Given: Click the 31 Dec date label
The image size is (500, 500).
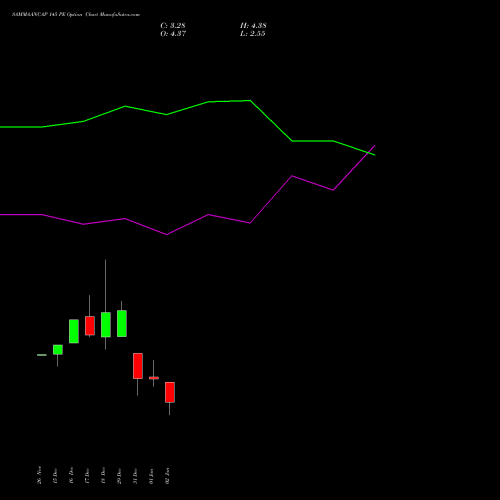Looking at the screenshot, I should tap(135, 476).
